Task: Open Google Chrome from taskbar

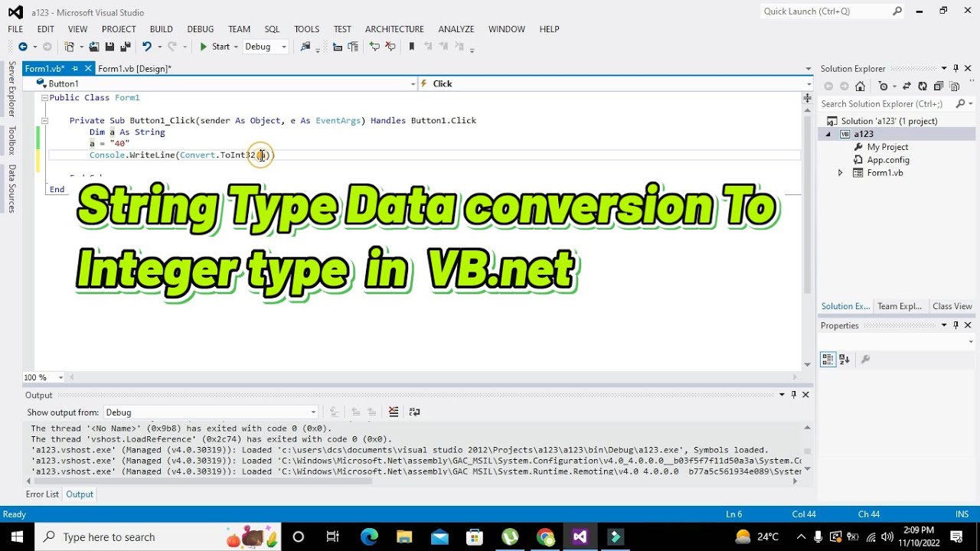Action: coord(545,536)
